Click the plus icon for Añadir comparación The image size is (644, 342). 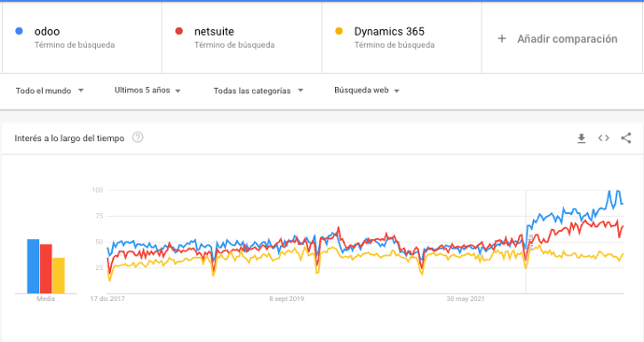point(501,38)
